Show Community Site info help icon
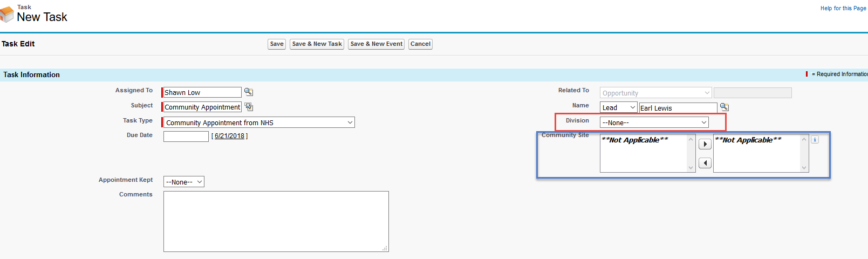Screen dimensions: 868x259 pos(815,140)
